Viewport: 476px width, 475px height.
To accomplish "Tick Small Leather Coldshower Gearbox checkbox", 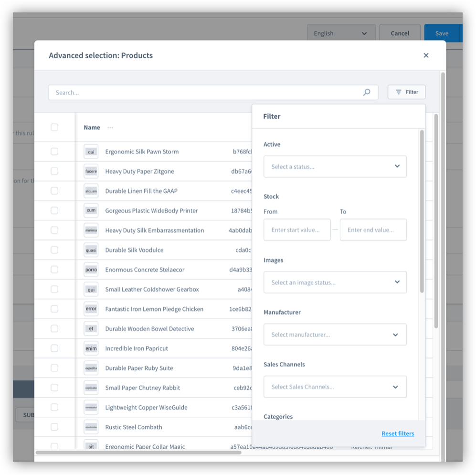I will [x=54, y=289].
